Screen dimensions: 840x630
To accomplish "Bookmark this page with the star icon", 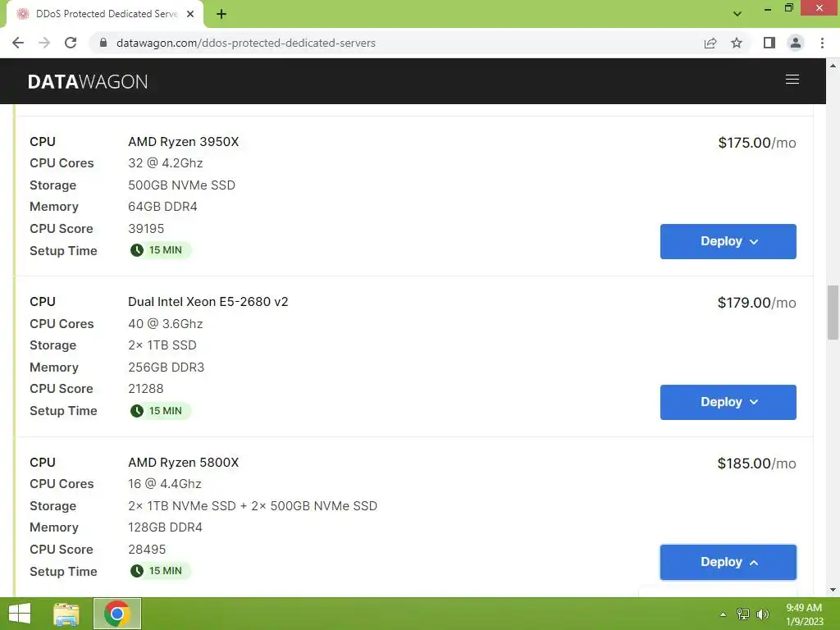I will pos(737,43).
